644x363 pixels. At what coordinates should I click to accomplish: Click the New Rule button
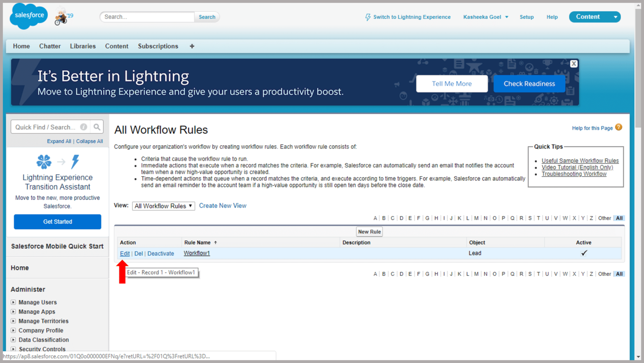point(369,231)
